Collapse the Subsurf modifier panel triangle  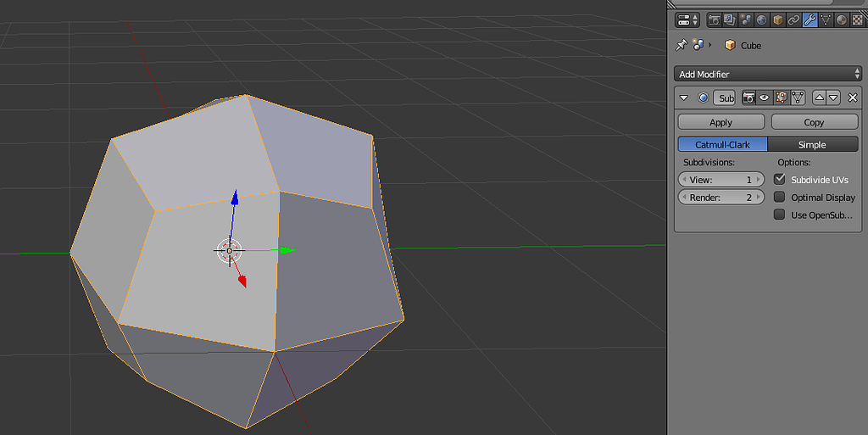click(684, 98)
